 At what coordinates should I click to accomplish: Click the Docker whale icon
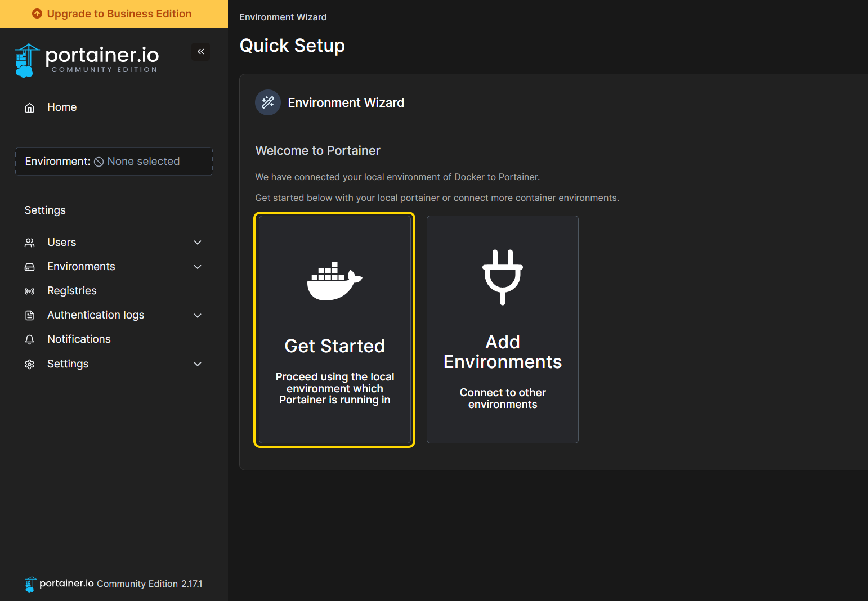[334, 281]
